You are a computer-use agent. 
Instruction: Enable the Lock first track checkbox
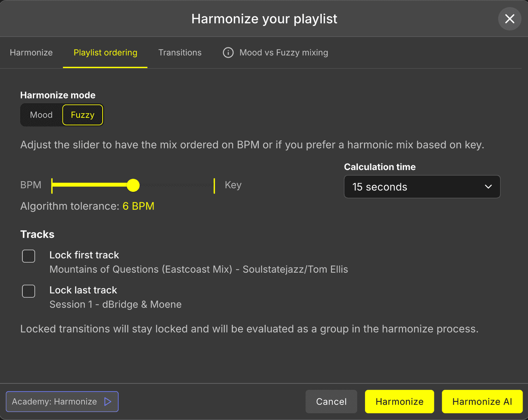click(x=29, y=256)
